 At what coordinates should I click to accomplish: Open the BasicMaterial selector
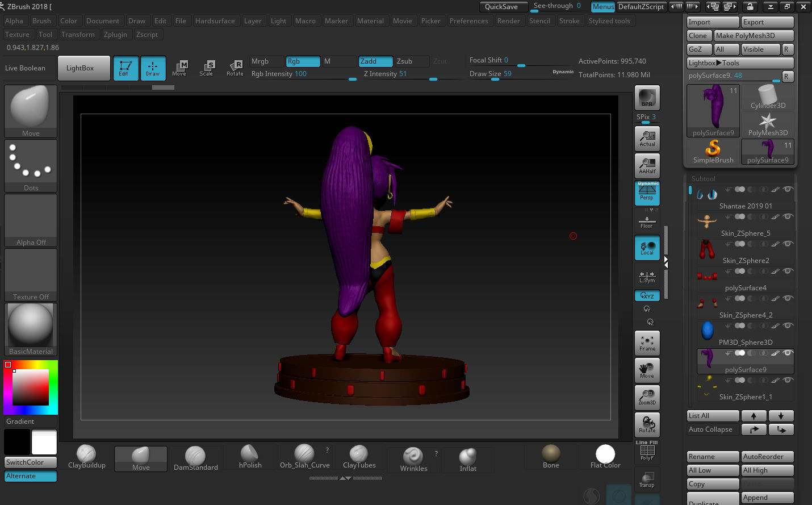click(x=31, y=329)
